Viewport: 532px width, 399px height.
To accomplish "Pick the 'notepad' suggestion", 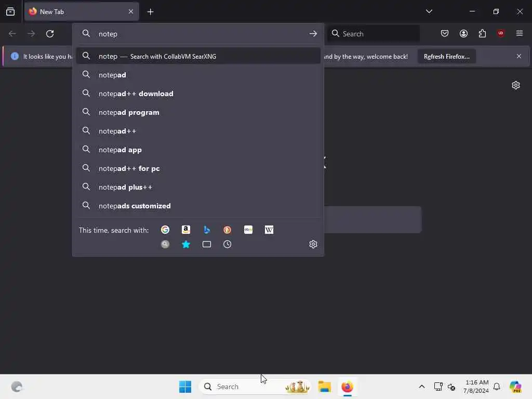I will [x=198, y=75].
